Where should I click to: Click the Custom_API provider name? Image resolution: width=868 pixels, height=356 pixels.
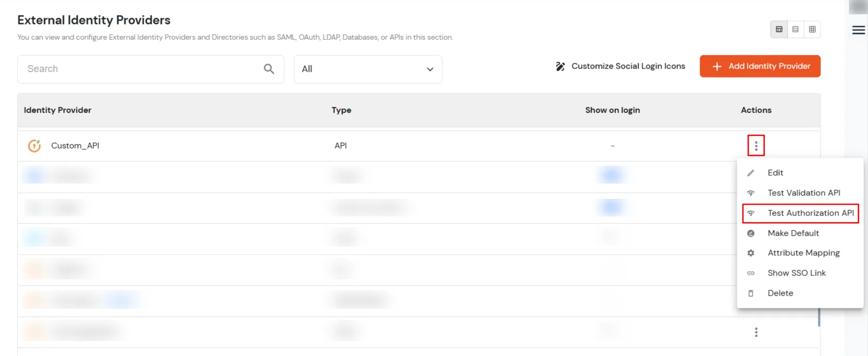[75, 145]
